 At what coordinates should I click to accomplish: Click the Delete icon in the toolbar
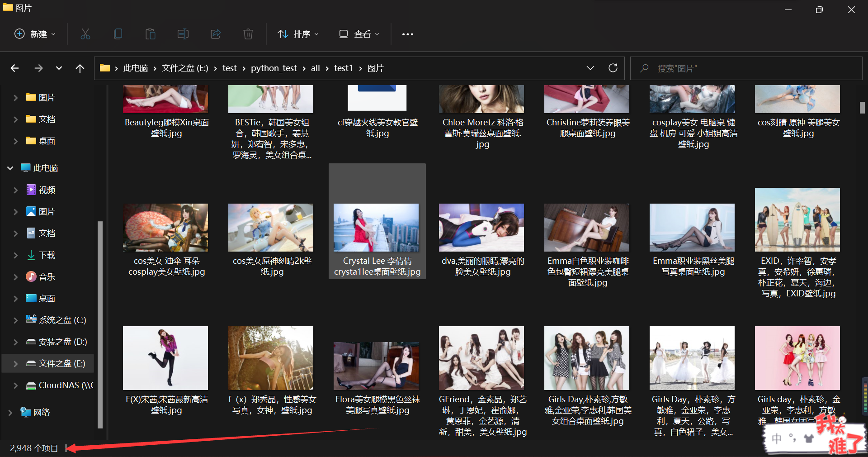pyautogui.click(x=248, y=34)
